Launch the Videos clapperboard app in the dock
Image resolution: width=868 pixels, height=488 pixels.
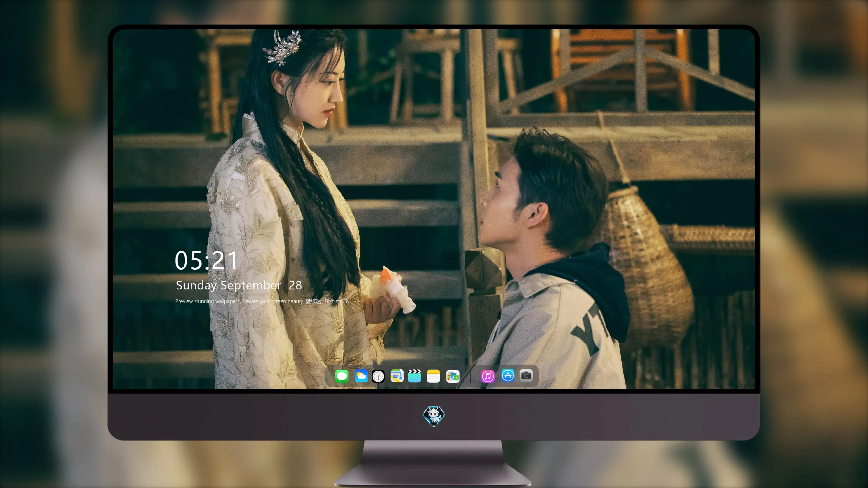coord(415,376)
